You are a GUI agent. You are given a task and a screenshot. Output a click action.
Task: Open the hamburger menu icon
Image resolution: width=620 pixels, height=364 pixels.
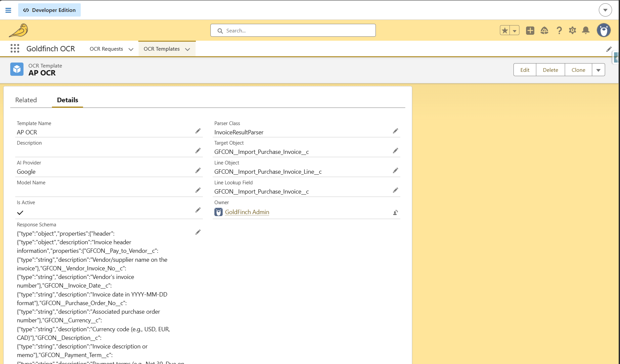point(8,10)
